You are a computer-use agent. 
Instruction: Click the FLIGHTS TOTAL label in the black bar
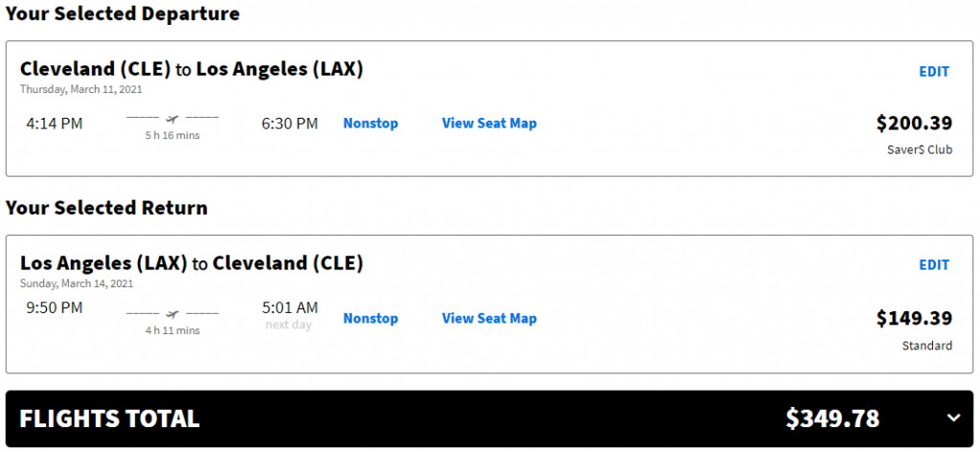[109, 418]
